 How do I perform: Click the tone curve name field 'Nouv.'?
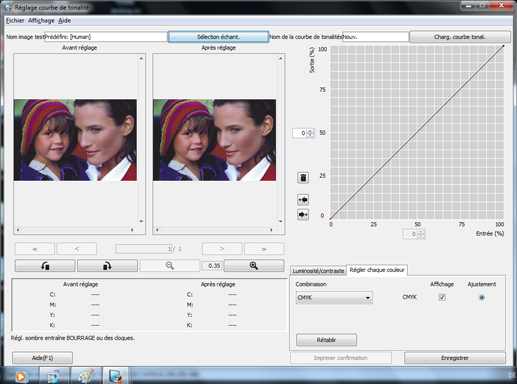pyautogui.click(x=375, y=37)
